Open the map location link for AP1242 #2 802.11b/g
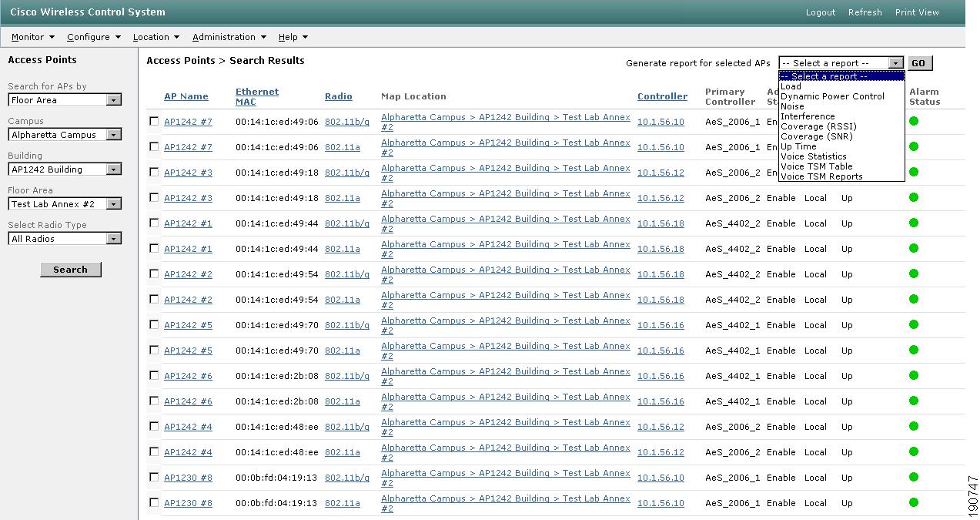 point(506,274)
